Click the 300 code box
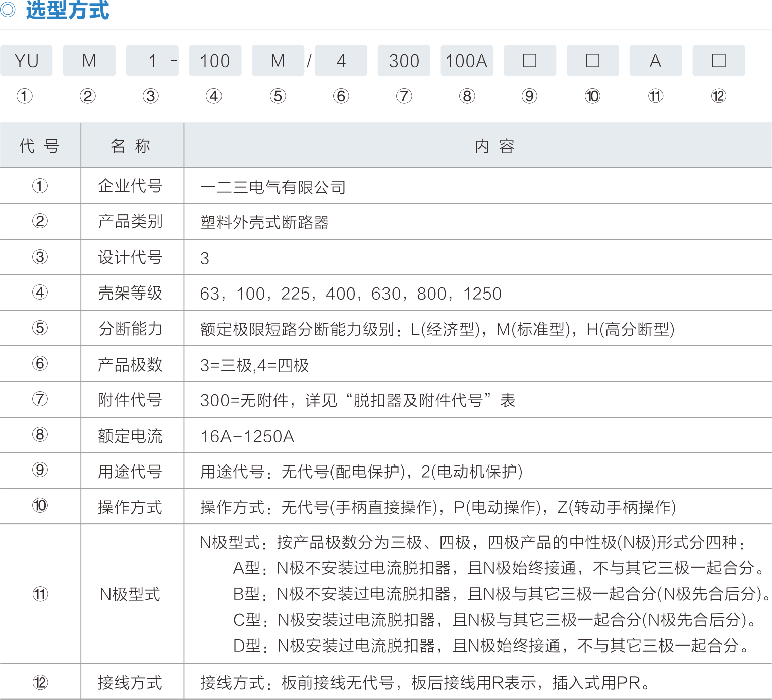 pos(404,61)
